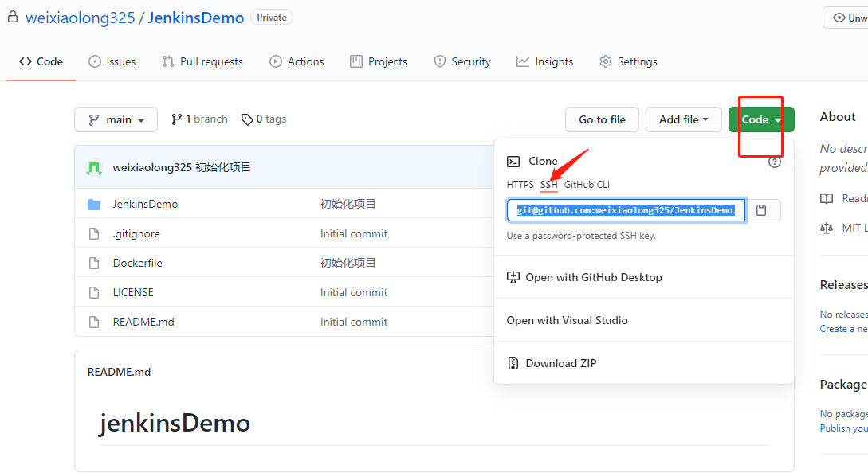Click the MIT license scale icon
The height and width of the screenshot is (473, 868).
pos(827,228)
